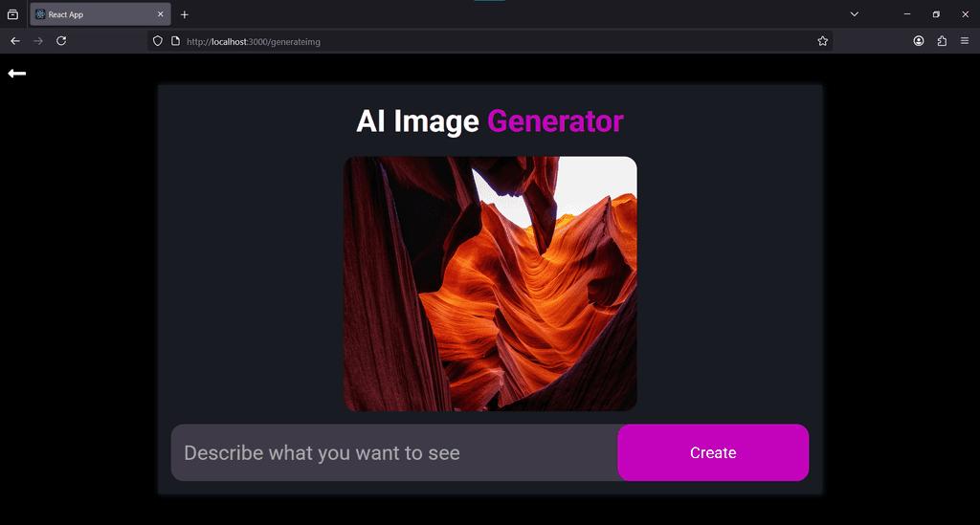The width and height of the screenshot is (980, 525).
Task: Go back with the browser back button
Action: [x=15, y=41]
